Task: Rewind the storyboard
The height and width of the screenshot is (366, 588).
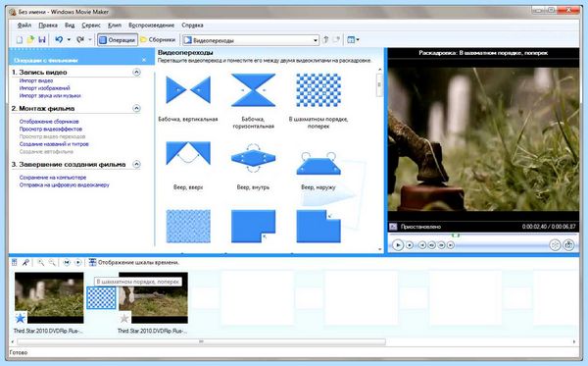Action: tap(67, 262)
